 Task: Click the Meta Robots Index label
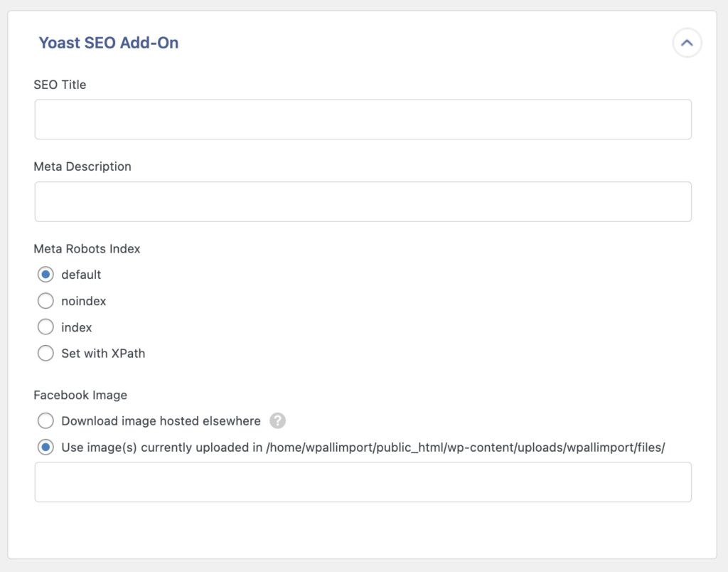click(87, 249)
